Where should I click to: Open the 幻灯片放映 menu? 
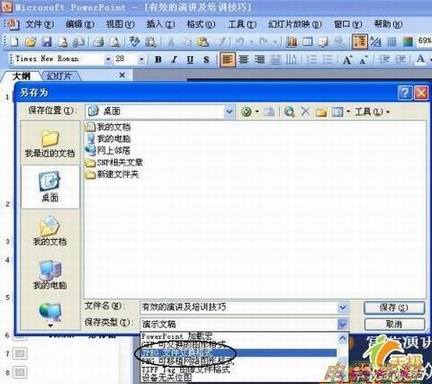click(x=295, y=24)
